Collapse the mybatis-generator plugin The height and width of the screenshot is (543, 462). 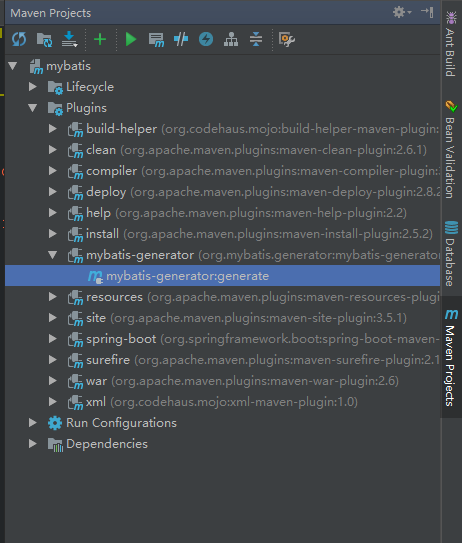pos(53,255)
